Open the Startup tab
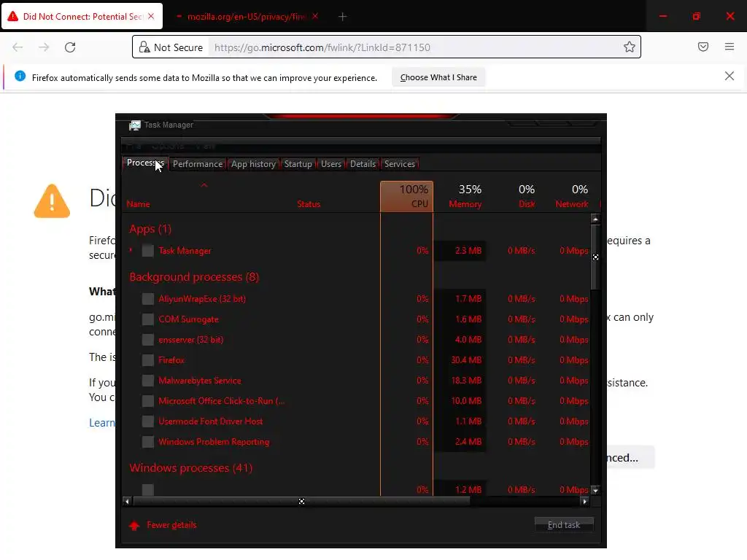The height and width of the screenshot is (560, 747). click(298, 164)
